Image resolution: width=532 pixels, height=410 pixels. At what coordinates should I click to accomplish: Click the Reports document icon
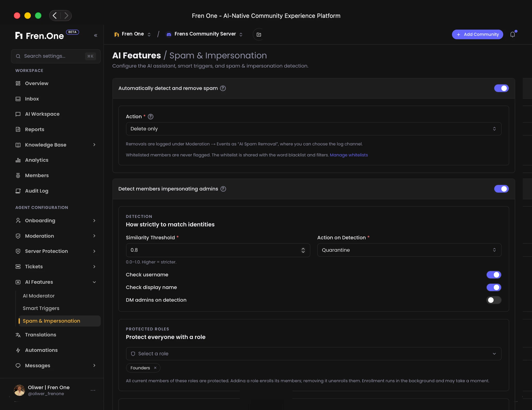[x=18, y=129]
